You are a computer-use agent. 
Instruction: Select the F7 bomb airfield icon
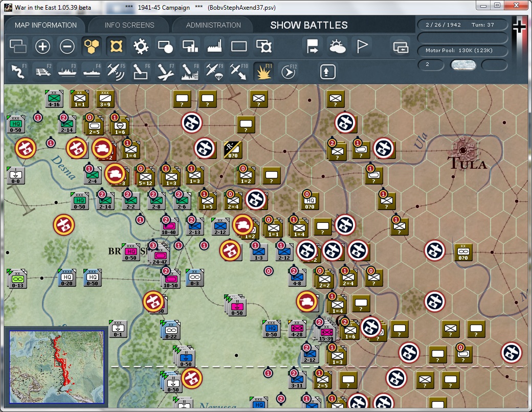(165, 72)
